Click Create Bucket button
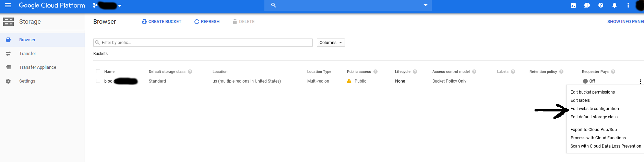 (x=162, y=22)
